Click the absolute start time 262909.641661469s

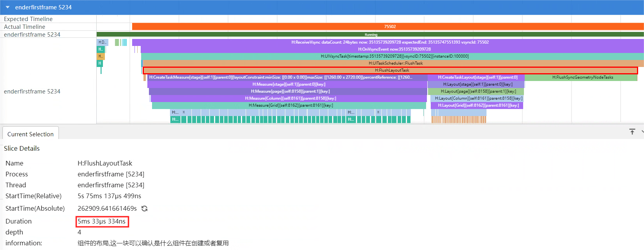point(107,208)
